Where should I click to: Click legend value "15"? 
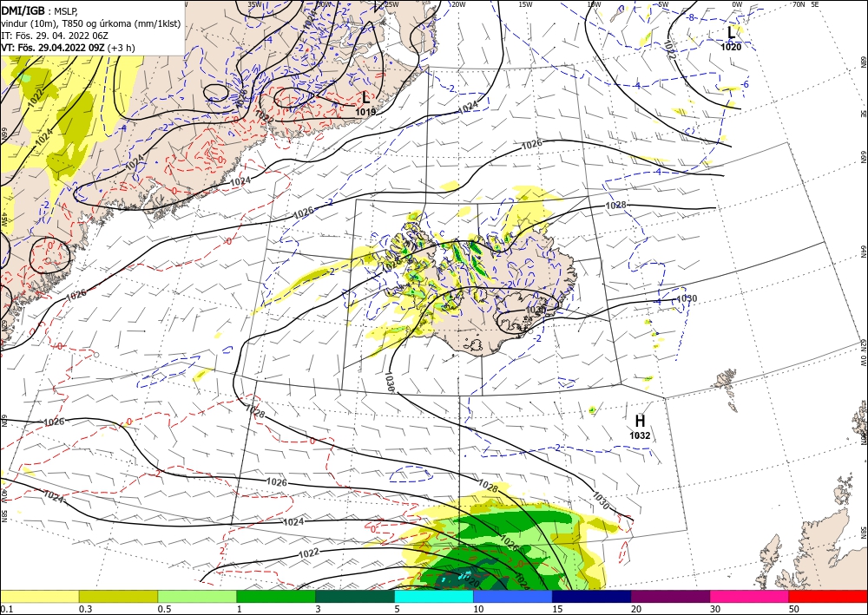[557, 609]
